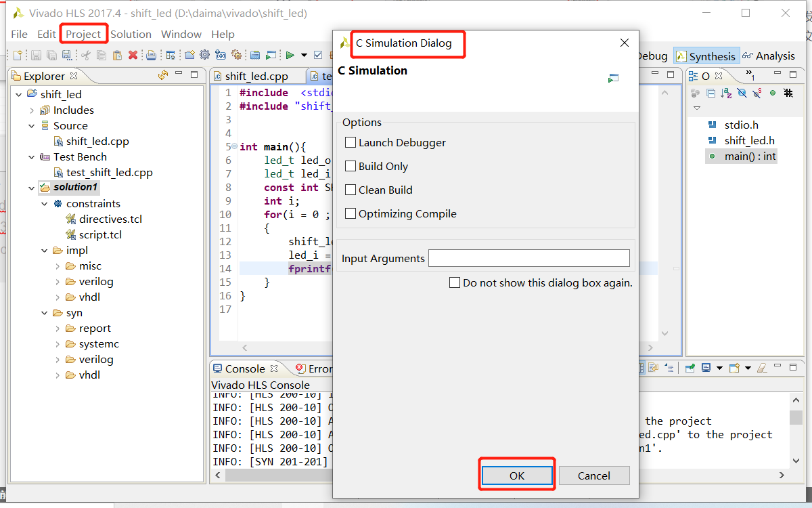Viewport: 812px width, 508px height.
Task: Open the Solution menu
Action: (x=131, y=34)
